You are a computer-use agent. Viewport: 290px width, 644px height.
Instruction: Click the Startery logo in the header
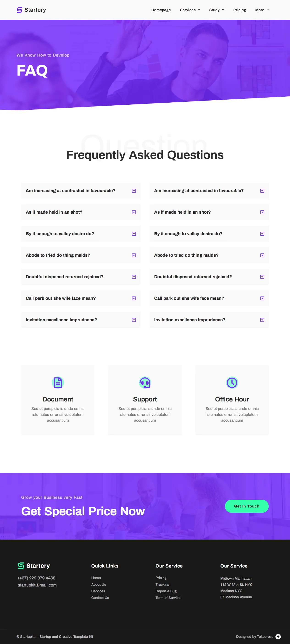point(31,10)
